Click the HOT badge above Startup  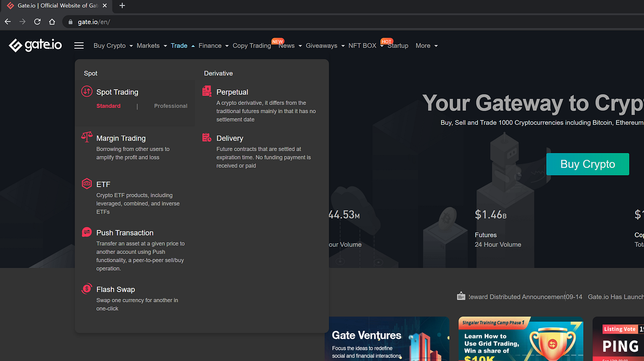point(386,41)
